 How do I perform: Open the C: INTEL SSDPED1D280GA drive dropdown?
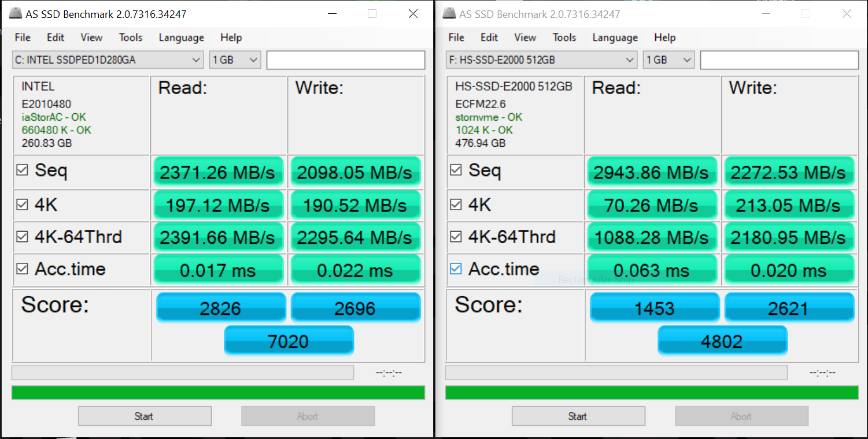click(108, 59)
